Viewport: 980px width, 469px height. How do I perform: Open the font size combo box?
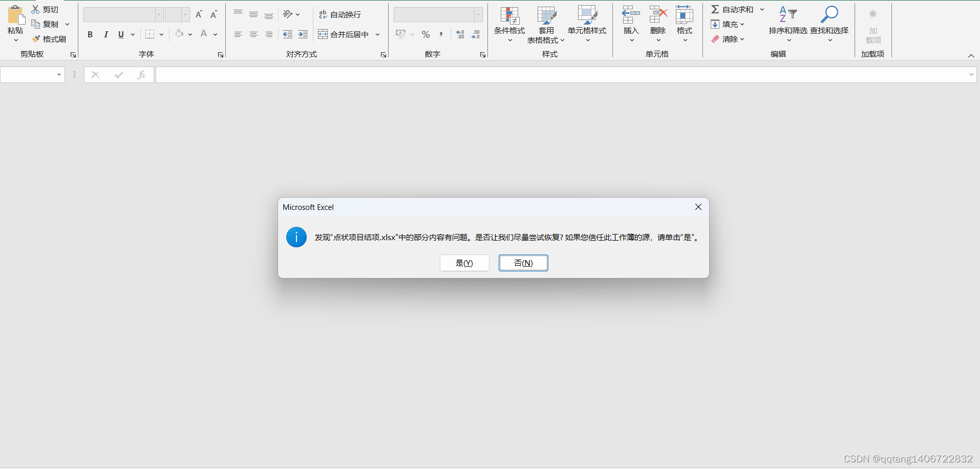tap(177, 14)
